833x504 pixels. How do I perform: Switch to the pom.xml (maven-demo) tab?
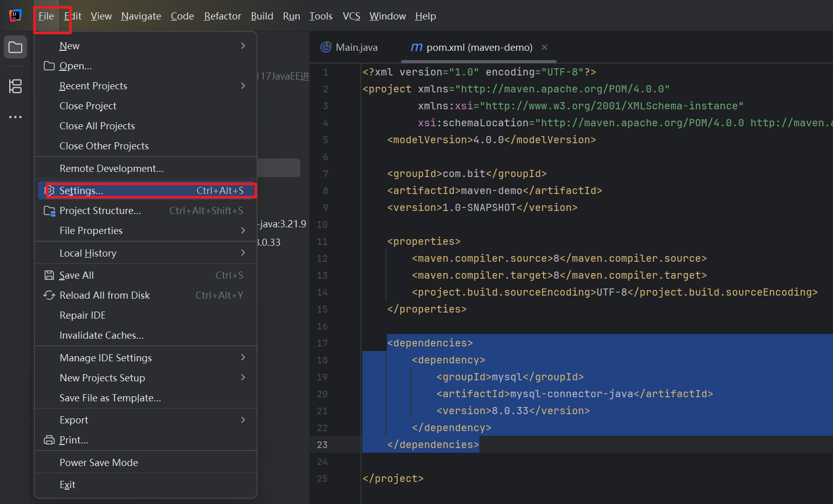tap(479, 47)
